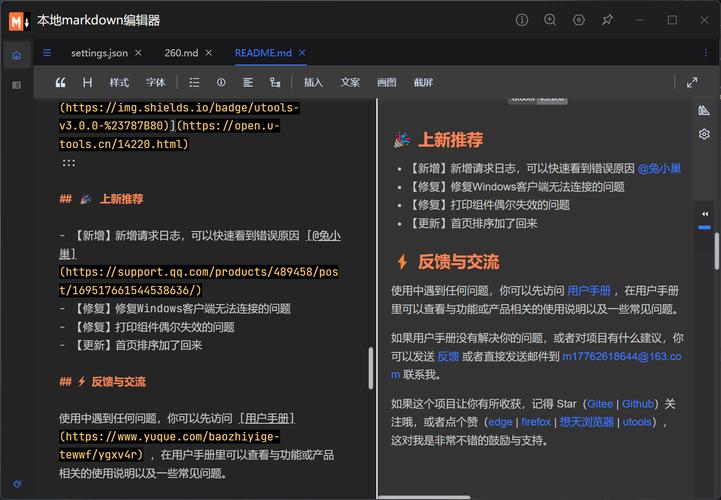Click the app M logo icon

[19, 21]
